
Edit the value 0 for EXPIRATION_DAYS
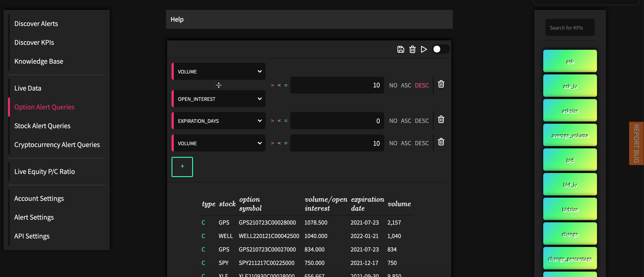pos(337,121)
